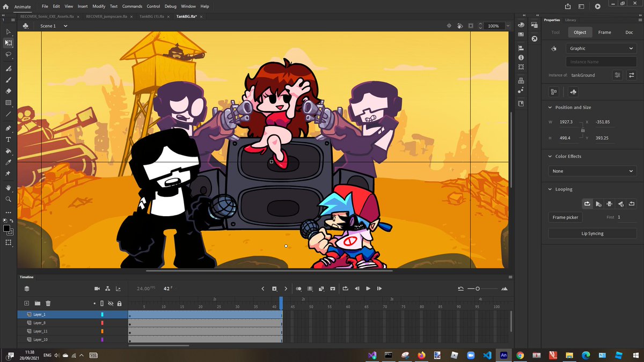Screen dimensions: 644x362
Task: Select the Text tool
Action: tap(8, 139)
